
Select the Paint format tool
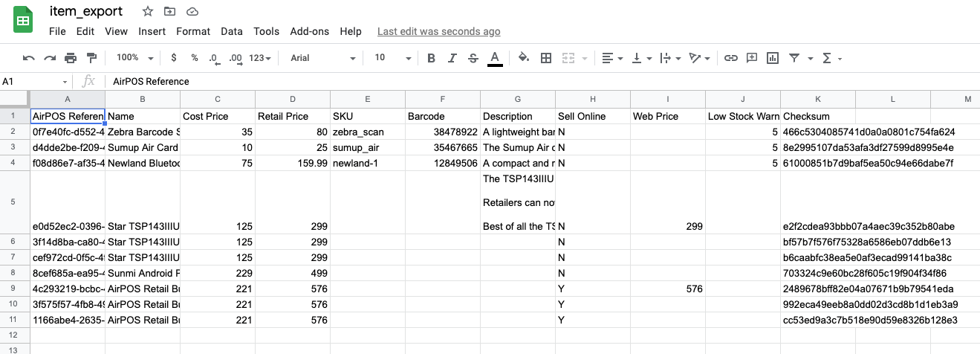(x=92, y=58)
